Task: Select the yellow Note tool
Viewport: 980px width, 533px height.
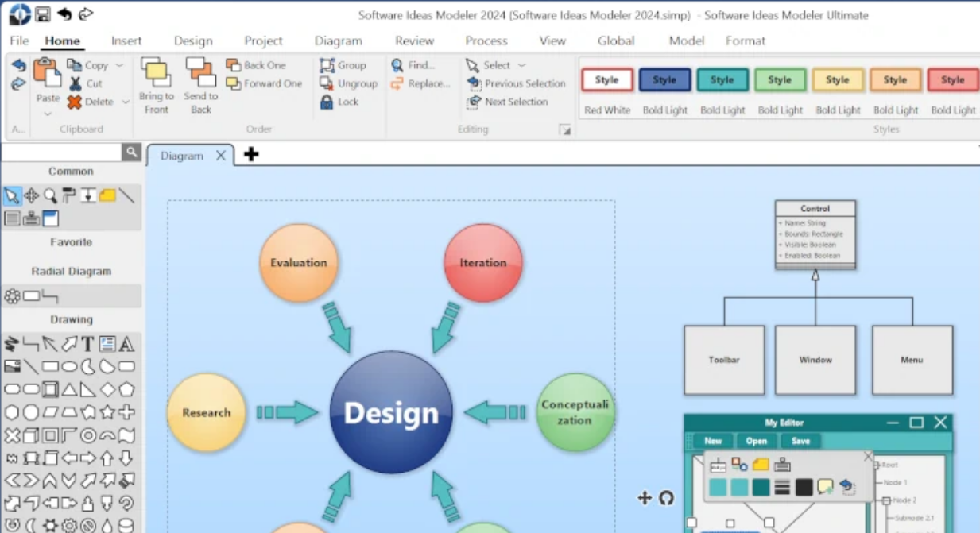Action: coord(107,195)
